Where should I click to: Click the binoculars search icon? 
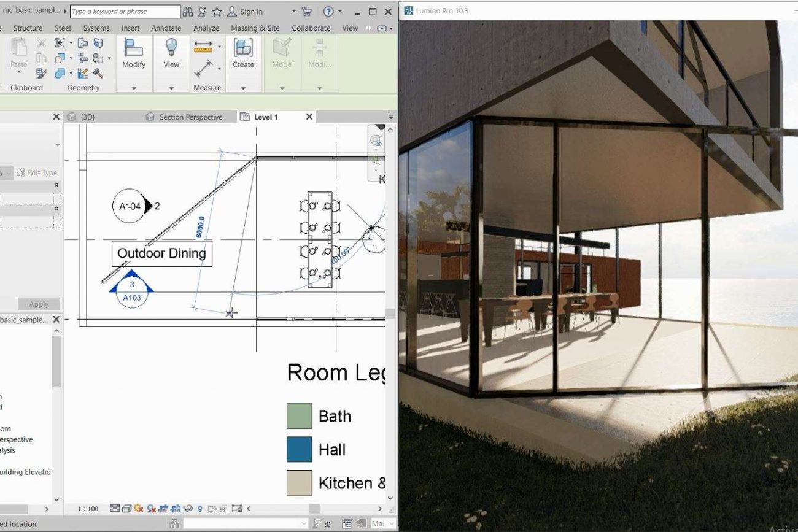click(188, 12)
